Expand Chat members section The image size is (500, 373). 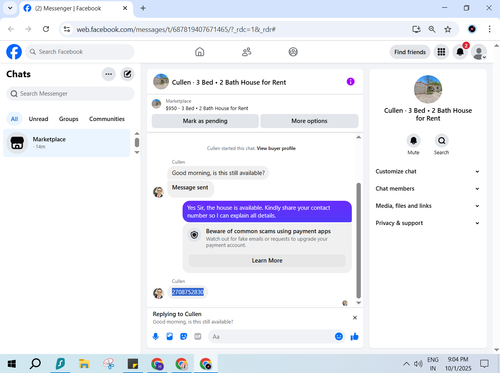428,189
